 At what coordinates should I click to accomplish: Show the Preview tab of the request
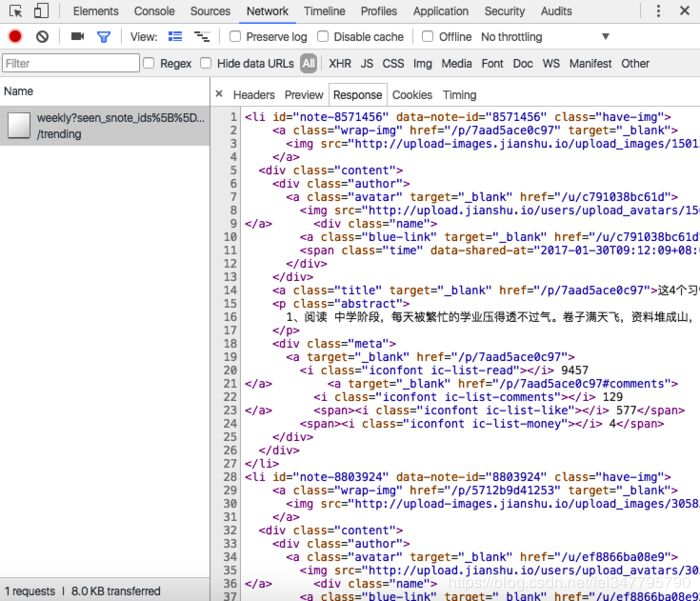click(304, 95)
